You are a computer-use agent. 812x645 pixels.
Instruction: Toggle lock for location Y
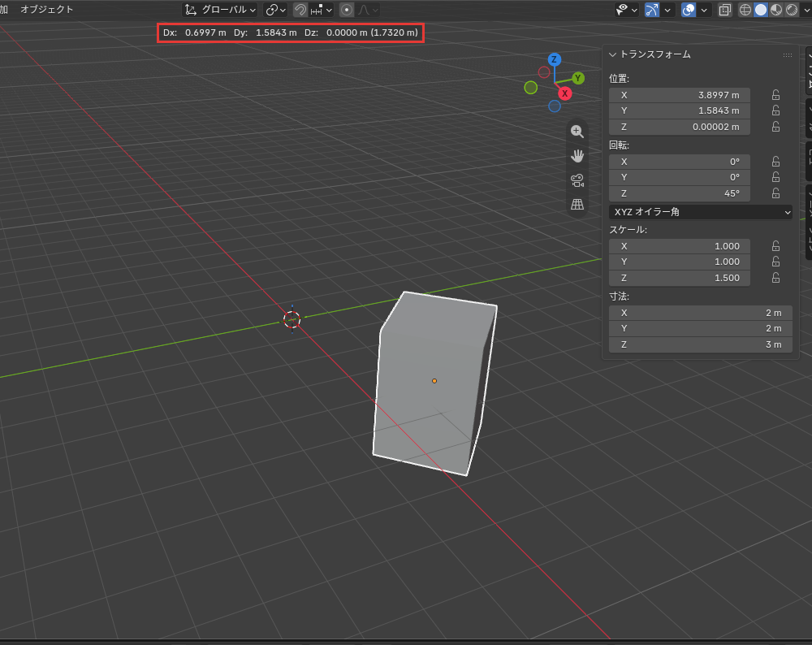click(775, 110)
